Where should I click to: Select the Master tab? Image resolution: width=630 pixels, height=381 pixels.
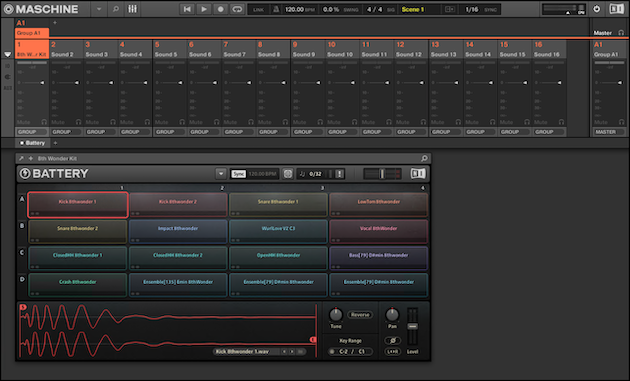(602, 33)
